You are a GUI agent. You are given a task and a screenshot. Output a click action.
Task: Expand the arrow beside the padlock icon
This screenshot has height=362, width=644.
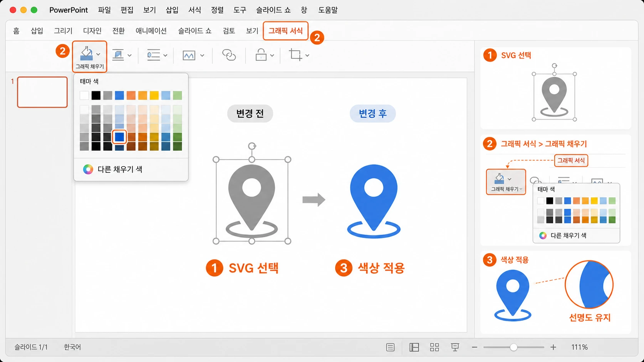coord(272,55)
